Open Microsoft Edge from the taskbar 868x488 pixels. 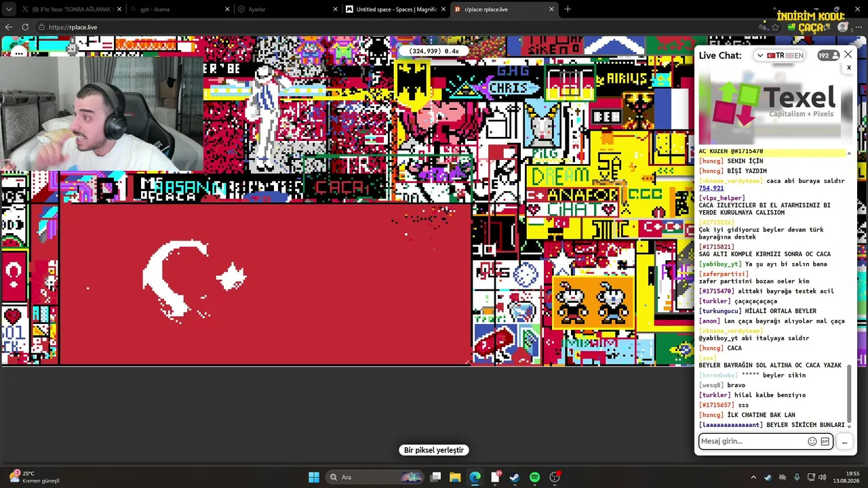click(475, 477)
